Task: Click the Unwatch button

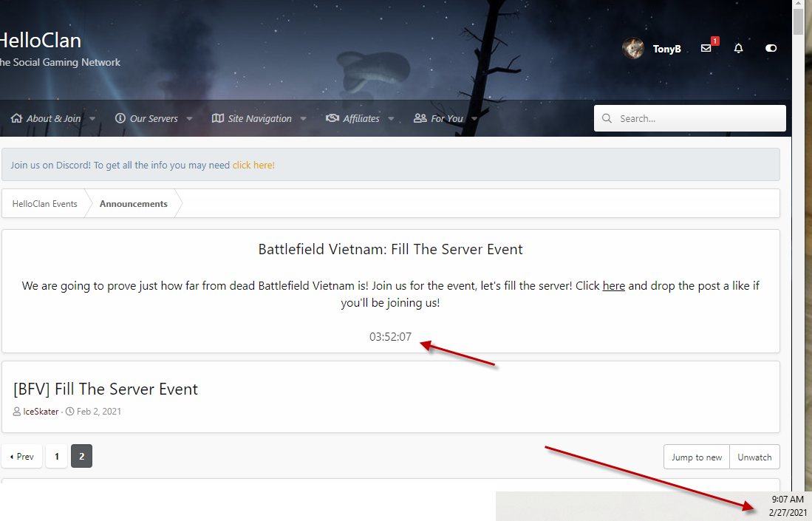Action: (754, 457)
